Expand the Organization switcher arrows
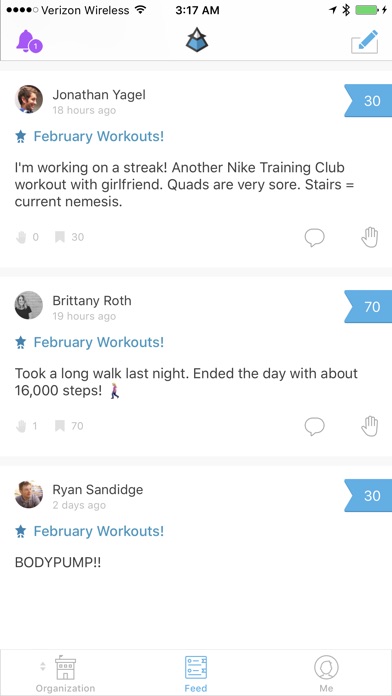Viewport: 392px width, 696px height. pos(43,666)
